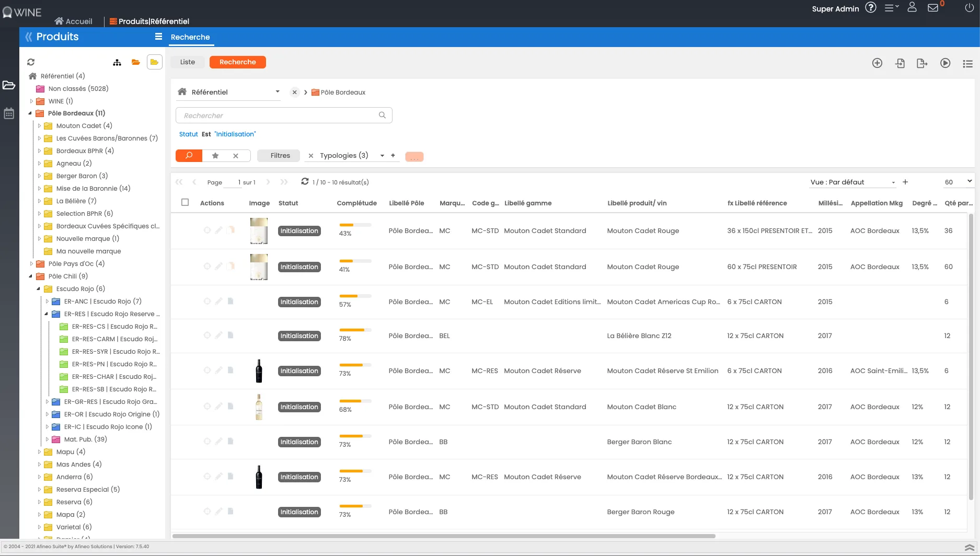This screenshot has width=980, height=556.
Task: Click the power logout icon
Action: (x=969, y=7)
